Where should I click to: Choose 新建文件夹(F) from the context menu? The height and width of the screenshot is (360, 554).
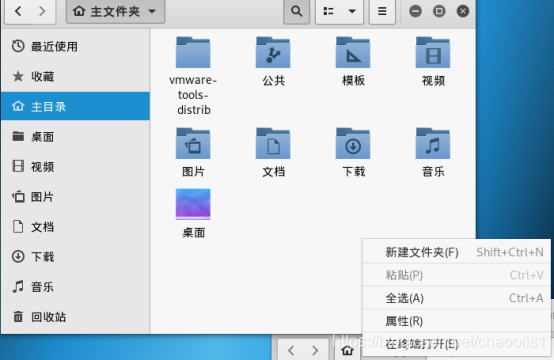pyautogui.click(x=456, y=252)
